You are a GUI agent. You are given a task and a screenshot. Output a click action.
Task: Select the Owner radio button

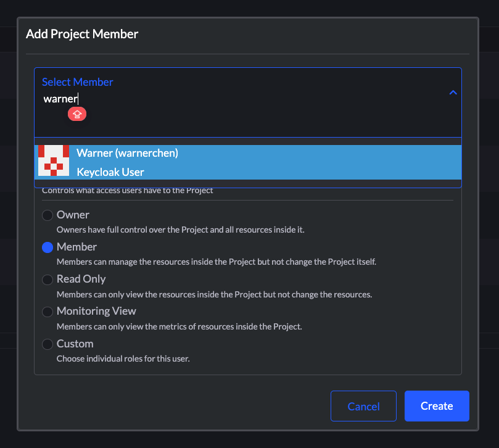(x=47, y=215)
